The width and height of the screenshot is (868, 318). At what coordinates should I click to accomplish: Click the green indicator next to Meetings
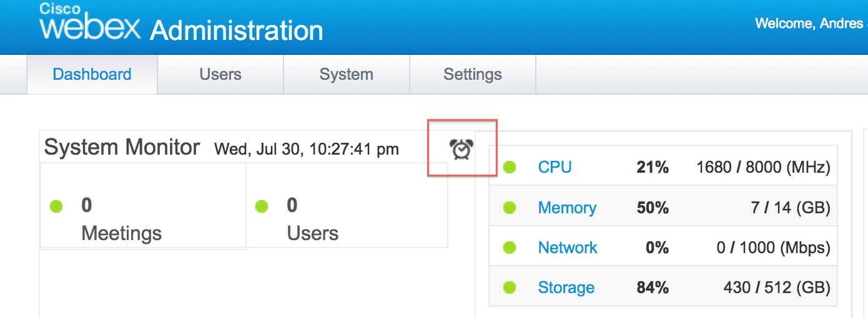click(56, 206)
